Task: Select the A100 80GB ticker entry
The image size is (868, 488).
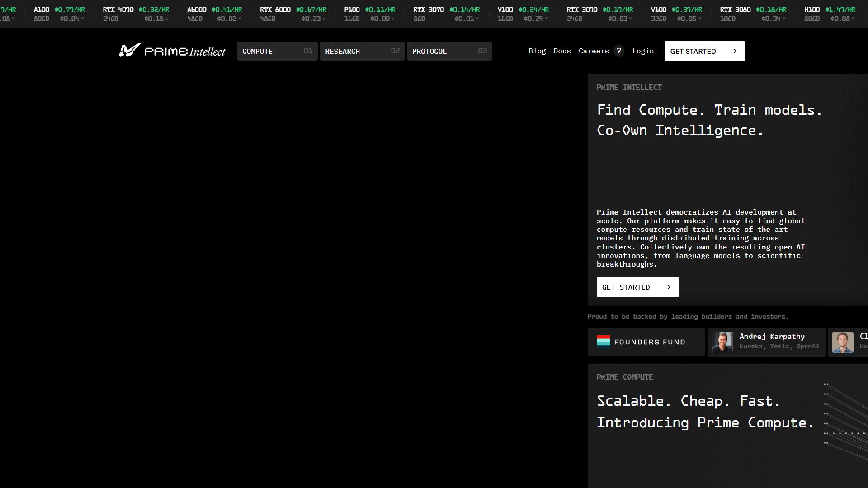Action: tap(59, 14)
